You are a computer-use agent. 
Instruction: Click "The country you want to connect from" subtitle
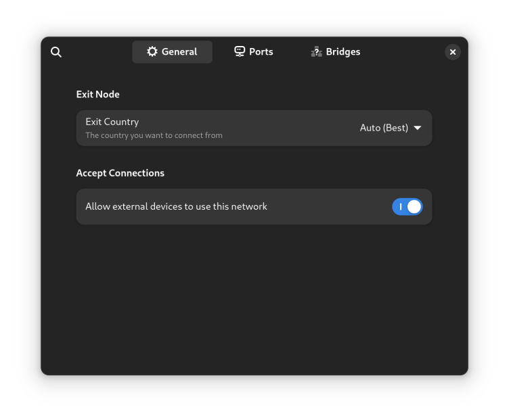pos(154,135)
